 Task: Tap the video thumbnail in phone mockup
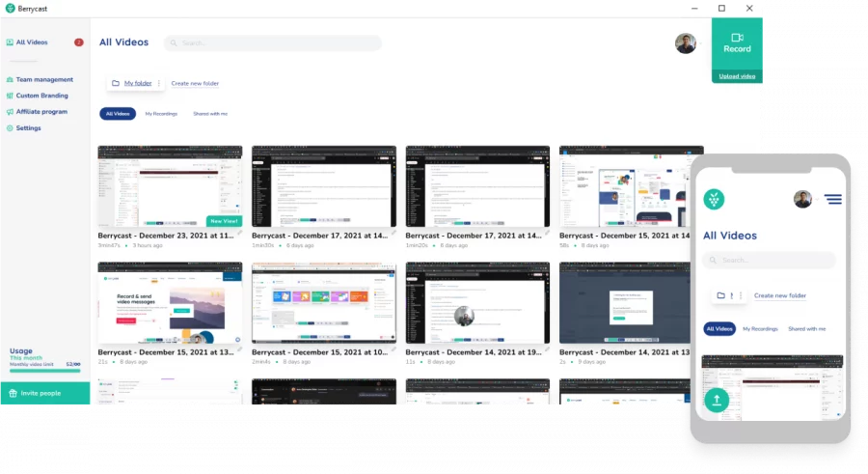point(773,387)
